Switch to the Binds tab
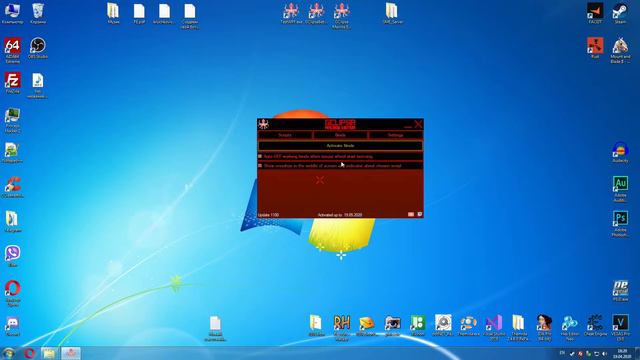The image size is (640, 360). 340,135
